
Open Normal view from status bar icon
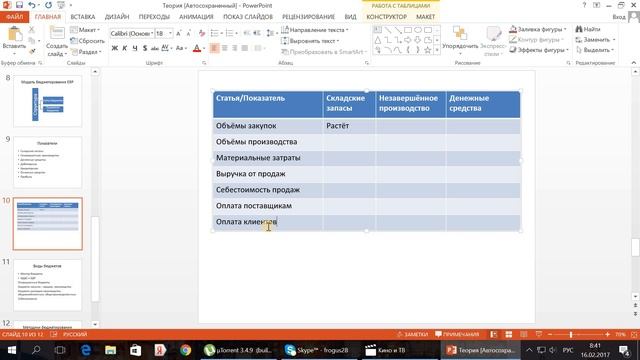coord(493,334)
